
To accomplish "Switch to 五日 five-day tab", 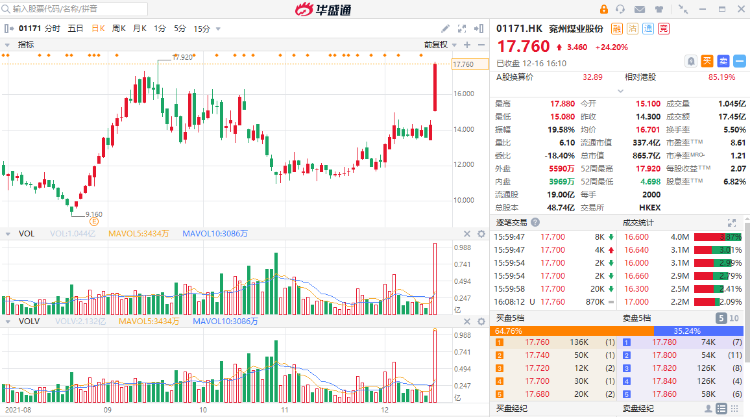I will pyautogui.click(x=75, y=29).
